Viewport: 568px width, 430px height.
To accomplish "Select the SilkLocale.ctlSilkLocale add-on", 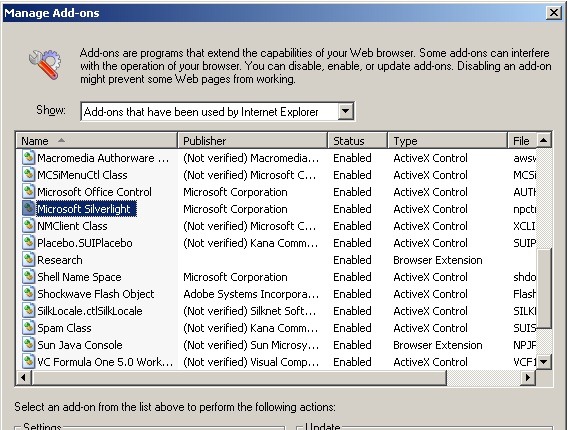I will point(89,311).
